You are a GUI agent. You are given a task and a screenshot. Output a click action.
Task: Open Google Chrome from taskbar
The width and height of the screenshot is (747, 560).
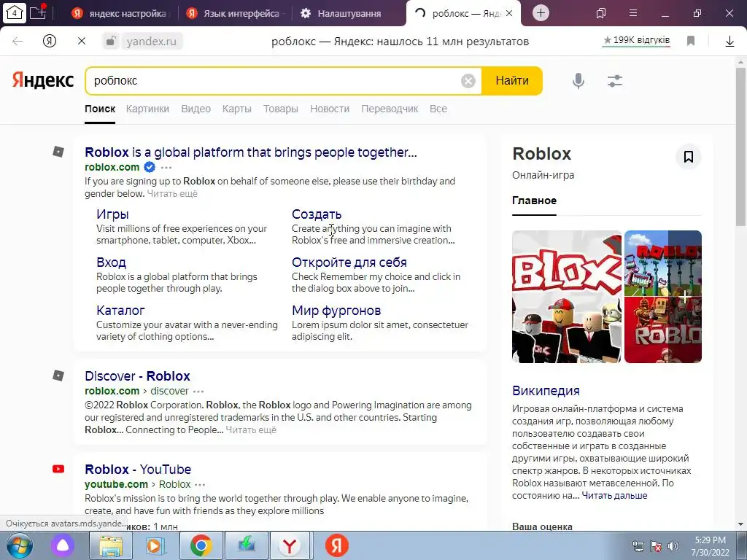tap(201, 545)
